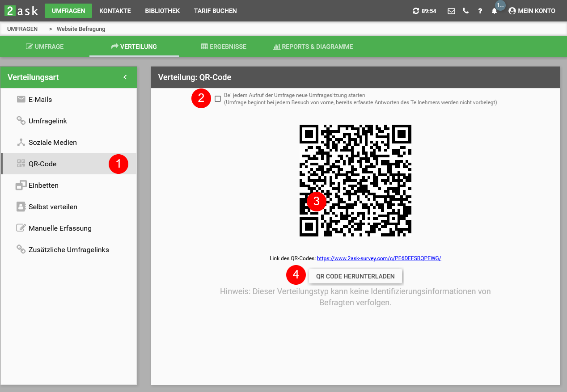The width and height of the screenshot is (567, 392).
Task: Click the Hinweis note about Identifizierungsinformationen
Action: pos(355,297)
